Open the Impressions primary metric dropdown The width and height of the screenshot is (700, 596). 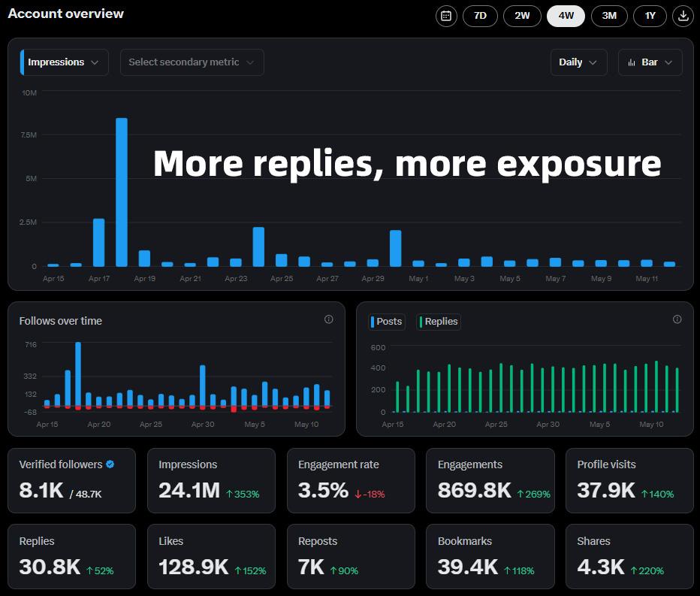(65, 62)
